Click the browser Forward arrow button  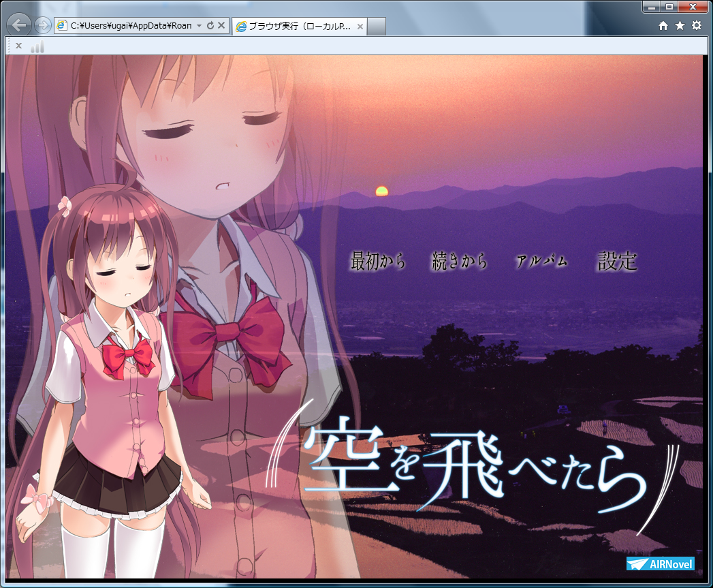[x=43, y=25]
